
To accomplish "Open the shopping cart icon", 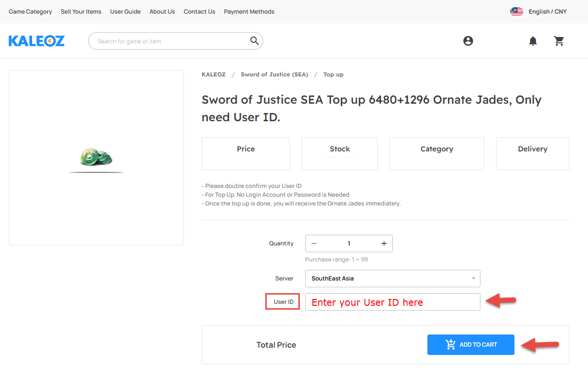I will point(559,41).
